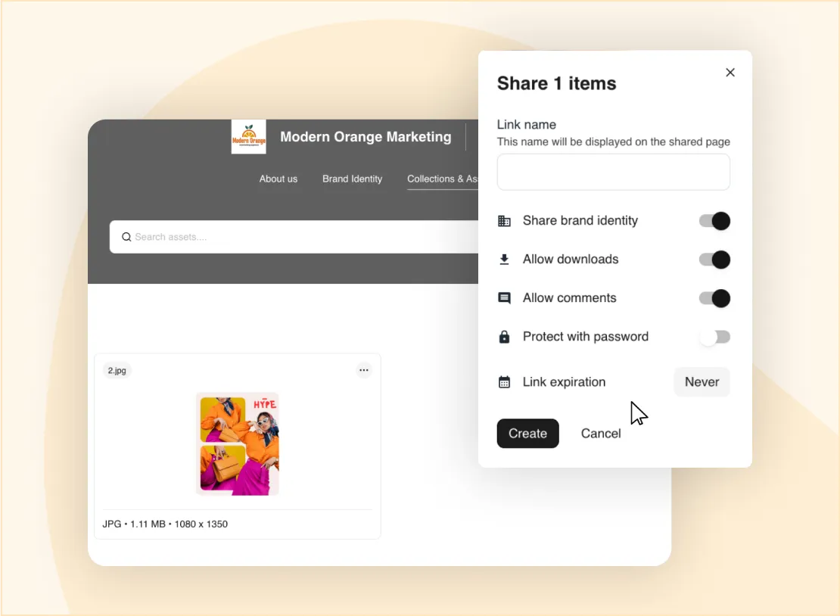840x616 pixels.
Task: Click the Modern Orange logo
Action: click(248, 136)
